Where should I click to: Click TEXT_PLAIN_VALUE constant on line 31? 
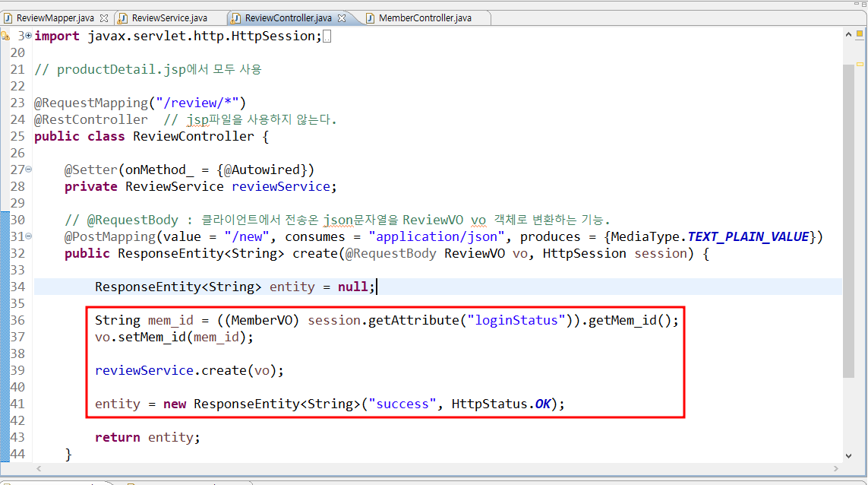(x=748, y=236)
